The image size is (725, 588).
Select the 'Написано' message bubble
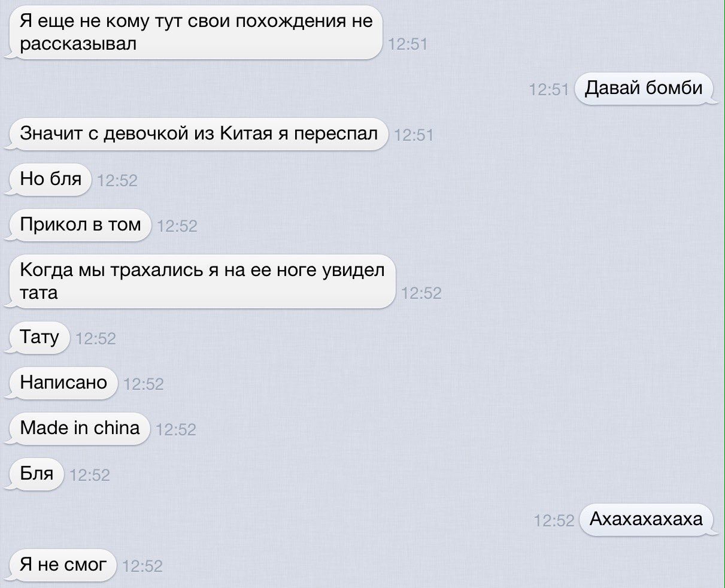63,383
